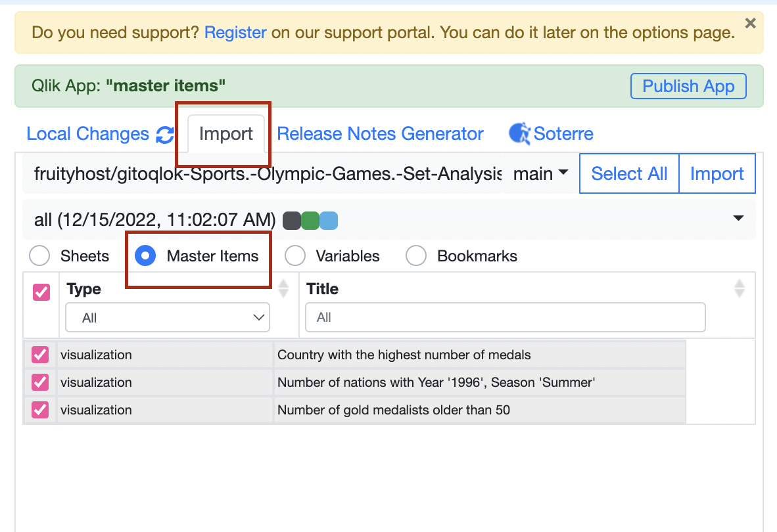
Task: Open the main branch dropdown
Action: (x=540, y=173)
